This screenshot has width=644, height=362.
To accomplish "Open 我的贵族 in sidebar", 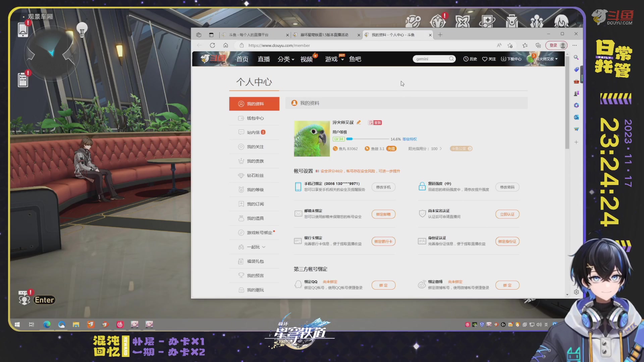I will pos(254,161).
